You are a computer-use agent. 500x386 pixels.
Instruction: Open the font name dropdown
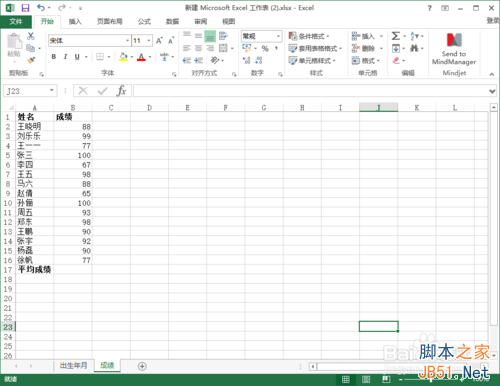click(128, 41)
